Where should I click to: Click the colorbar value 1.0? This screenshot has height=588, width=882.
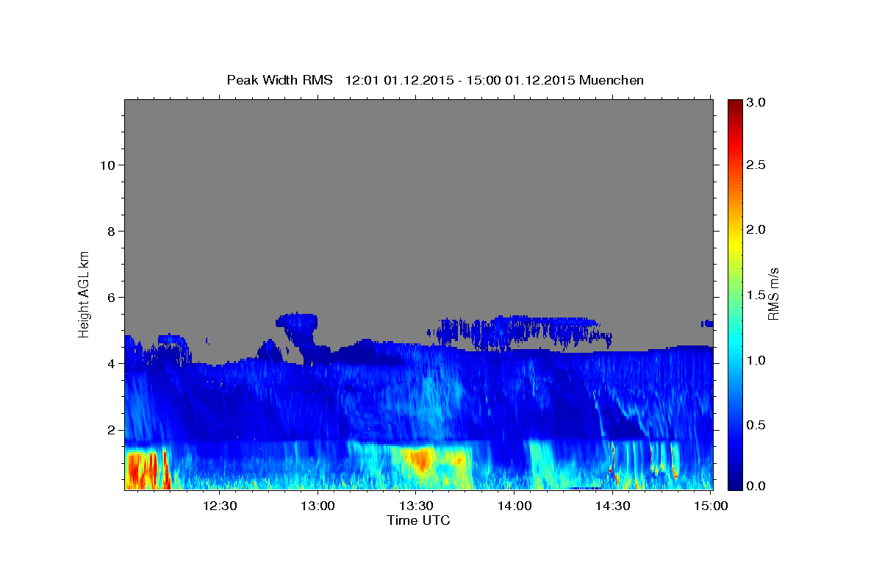tap(758, 360)
